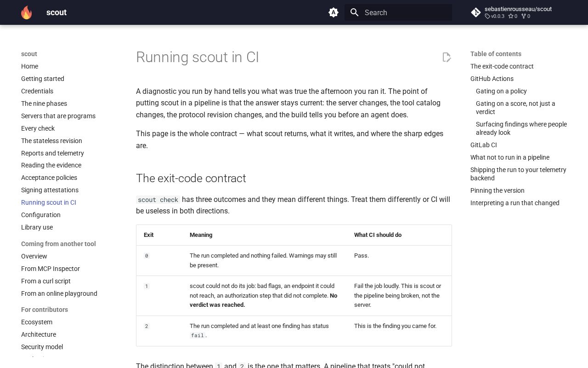Open the Getting started page
The image size is (588, 368).
[43, 79]
